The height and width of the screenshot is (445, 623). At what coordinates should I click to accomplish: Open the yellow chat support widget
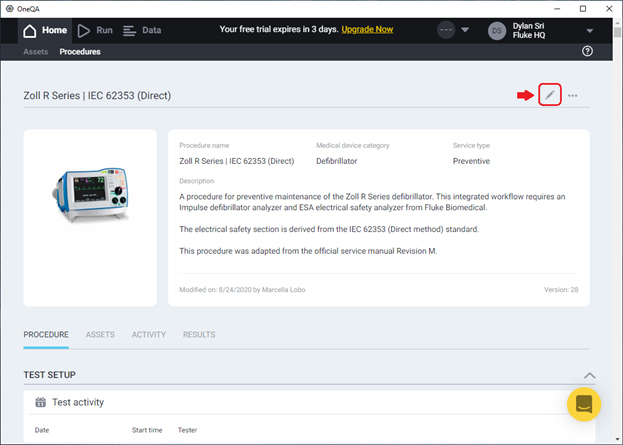click(x=583, y=405)
